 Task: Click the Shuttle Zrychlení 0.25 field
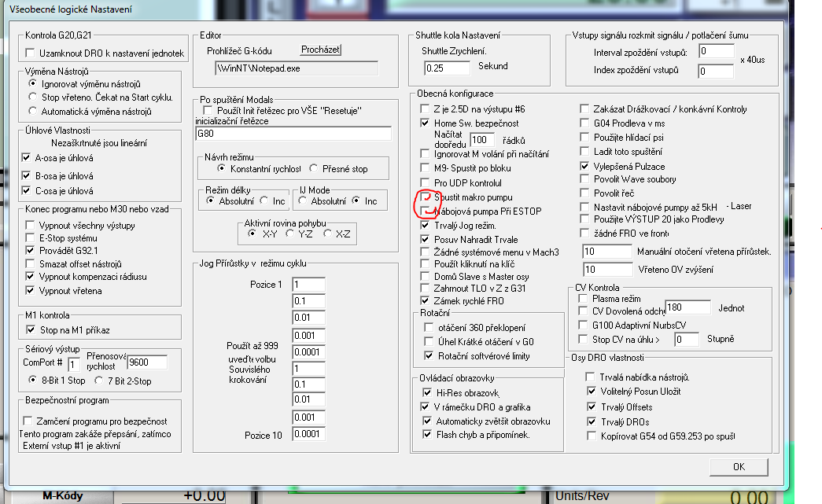pyautogui.click(x=447, y=68)
